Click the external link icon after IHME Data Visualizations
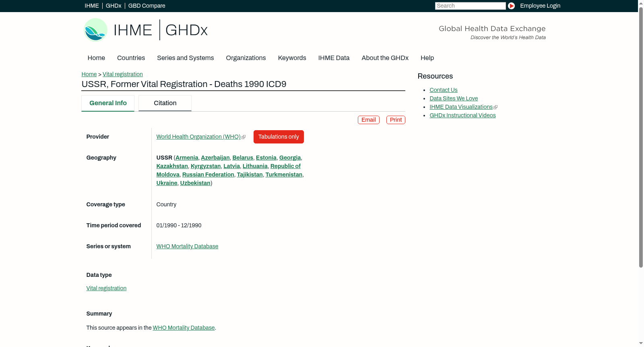The width and height of the screenshot is (644, 347). click(x=495, y=107)
